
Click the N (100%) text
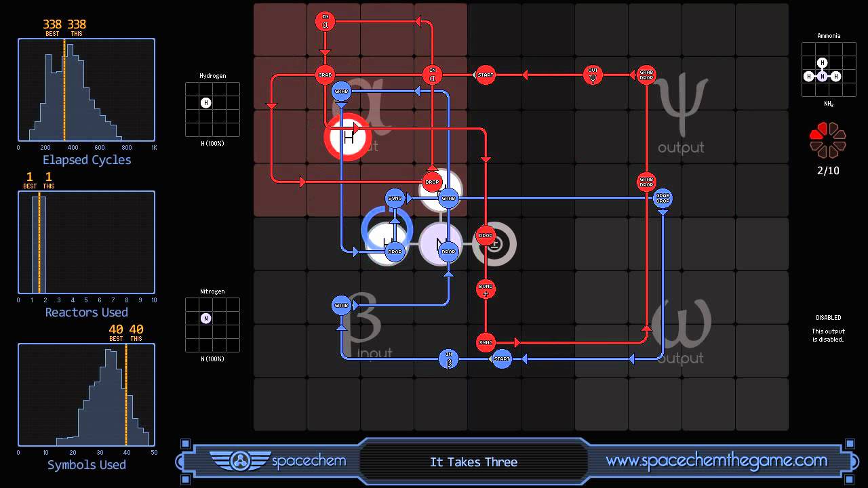point(212,359)
